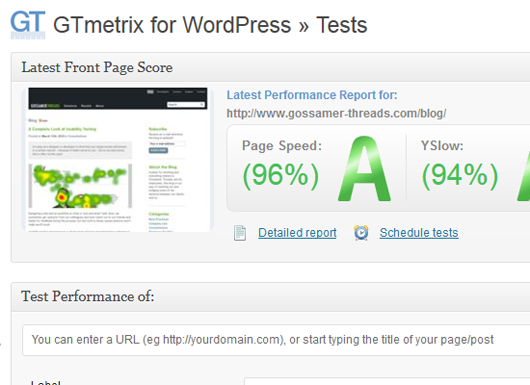
Task: Click the alarm clock icon beside Schedule tests
Action: tap(361, 233)
